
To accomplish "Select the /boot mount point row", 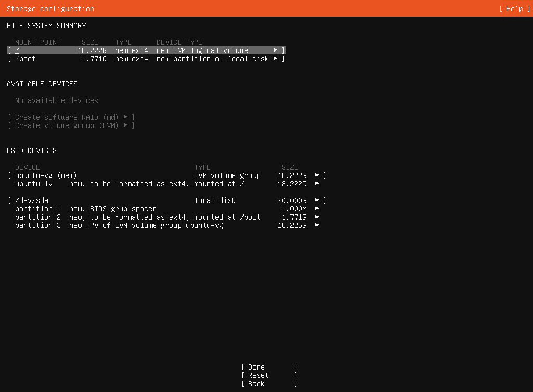I will click(146, 59).
